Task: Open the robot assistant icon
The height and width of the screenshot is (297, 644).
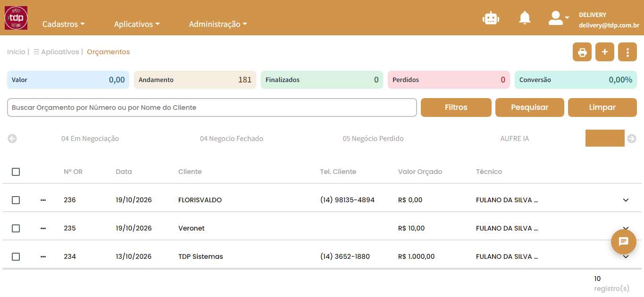Action: coord(491,18)
